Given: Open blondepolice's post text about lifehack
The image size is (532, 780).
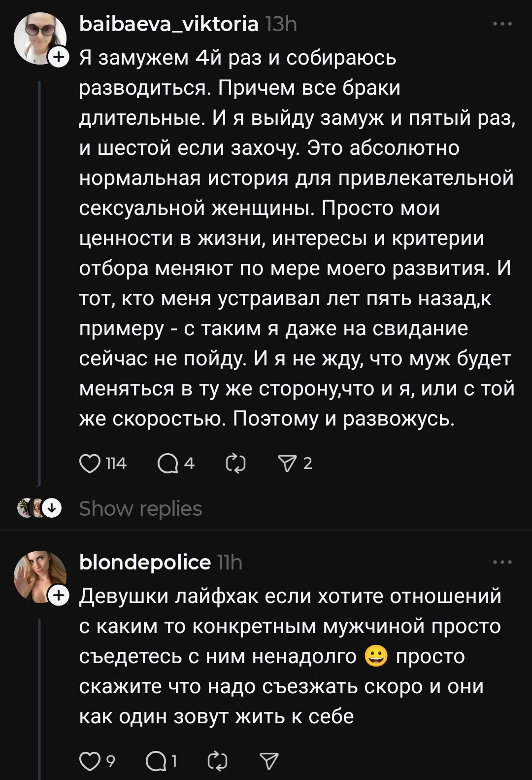Looking at the screenshot, I should pyautogui.click(x=291, y=656).
